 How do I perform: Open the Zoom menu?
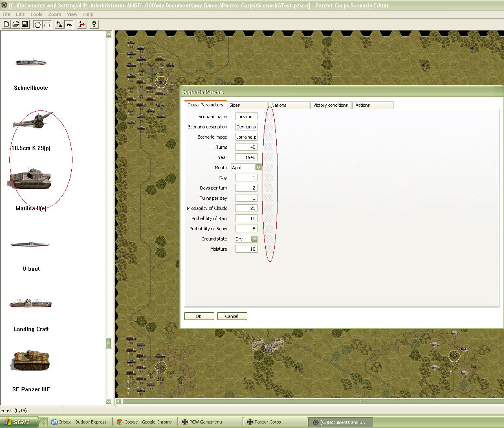click(55, 14)
